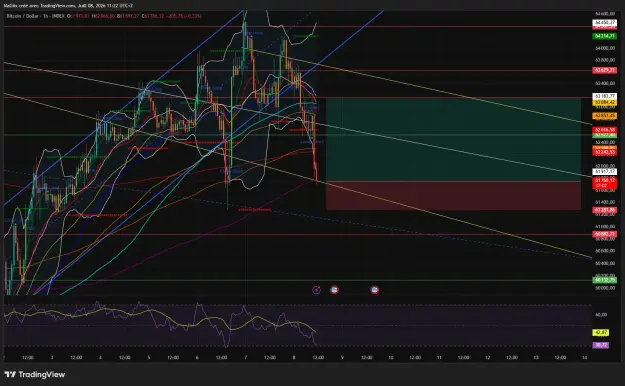Click day 5 on the time axis
Image resolution: width=625 pixels, height=386 pixels.
149,358
